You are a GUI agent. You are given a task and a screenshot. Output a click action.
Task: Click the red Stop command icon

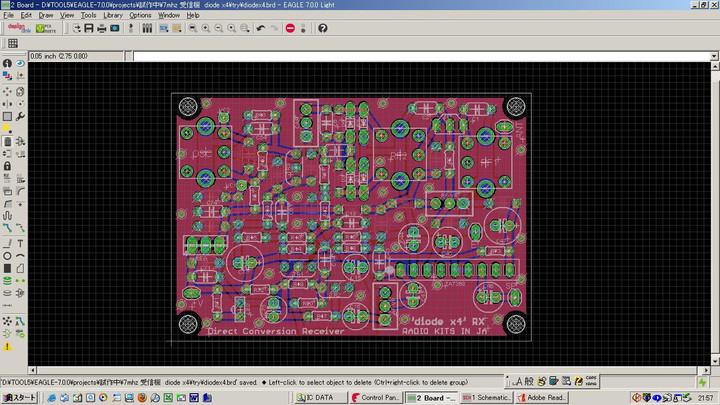290,28
